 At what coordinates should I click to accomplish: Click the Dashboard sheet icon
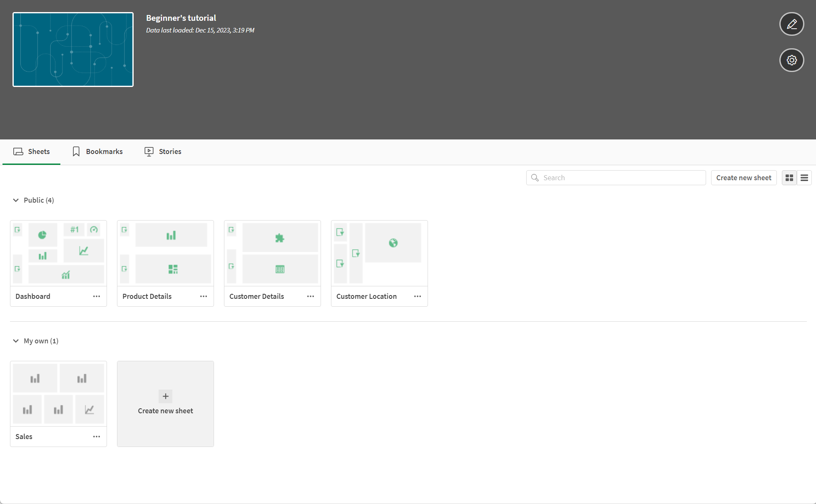click(58, 253)
